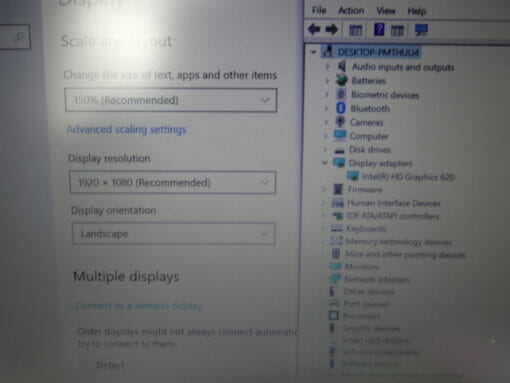The height and width of the screenshot is (383, 510).
Task: Open the View menu in Device Manager
Action: pos(386,11)
